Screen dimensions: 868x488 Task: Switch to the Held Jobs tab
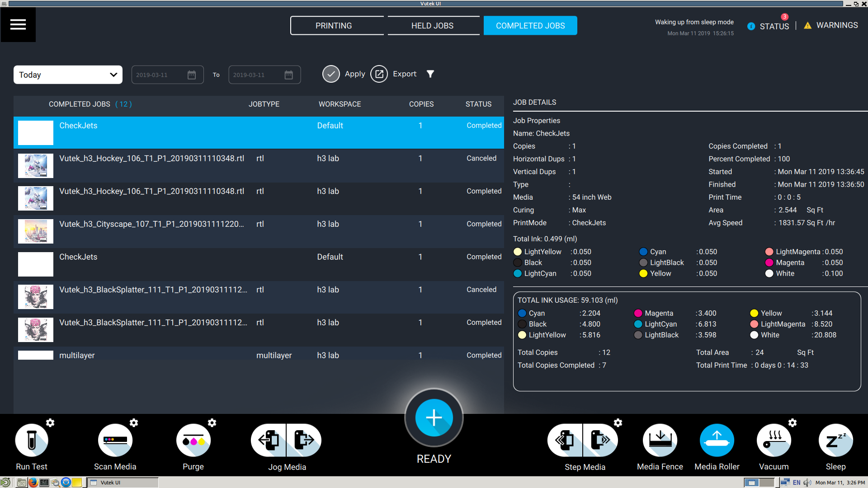tap(432, 26)
